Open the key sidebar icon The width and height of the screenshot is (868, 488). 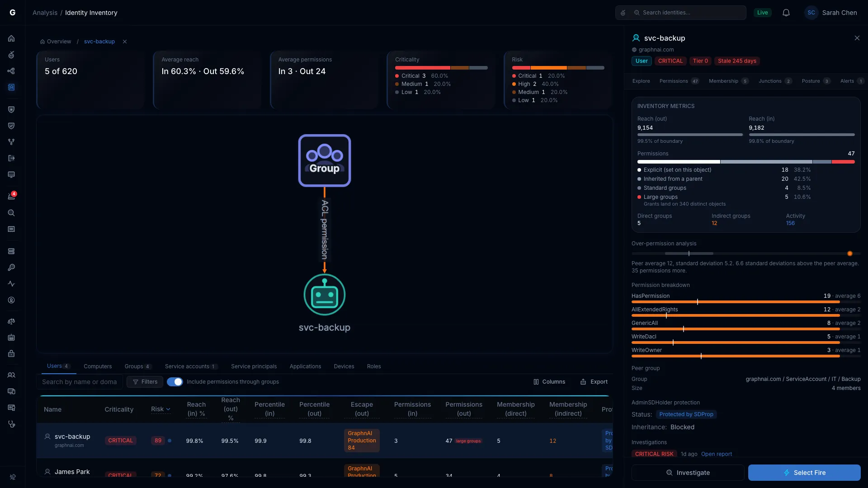[x=11, y=267]
